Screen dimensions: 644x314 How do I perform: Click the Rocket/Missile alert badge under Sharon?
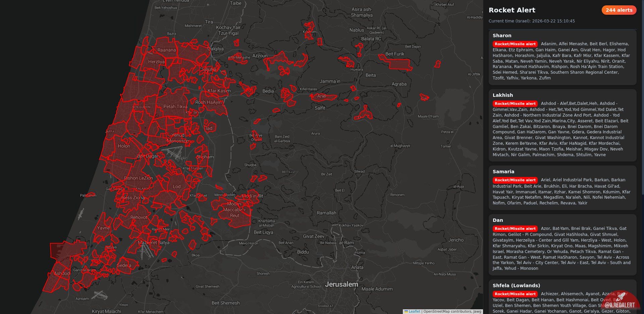point(515,44)
